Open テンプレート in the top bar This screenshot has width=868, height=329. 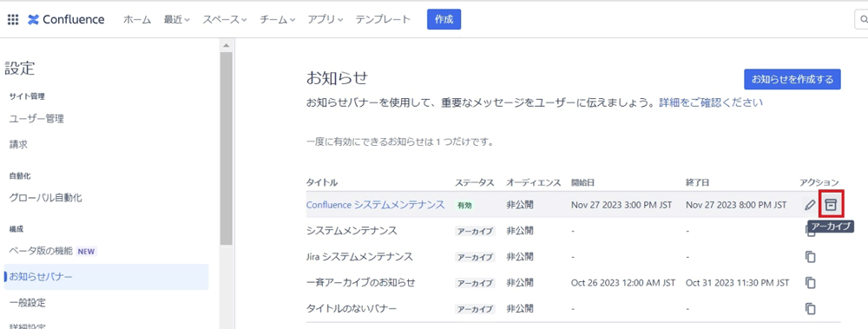[x=383, y=20]
